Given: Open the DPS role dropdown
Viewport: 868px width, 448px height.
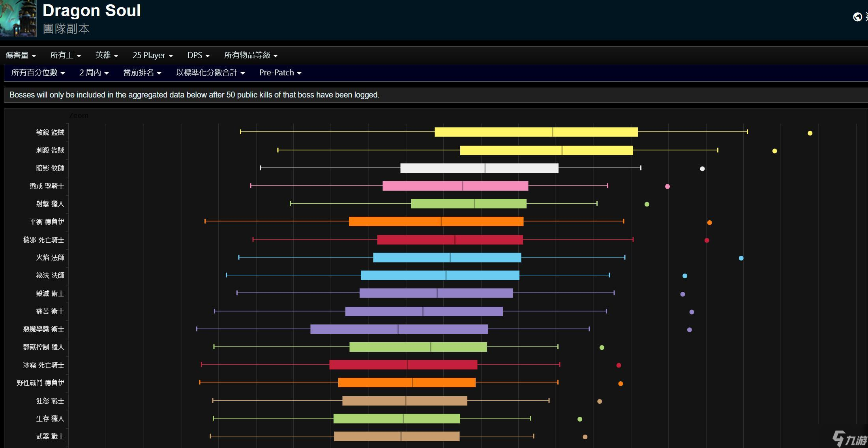Looking at the screenshot, I should (x=198, y=55).
